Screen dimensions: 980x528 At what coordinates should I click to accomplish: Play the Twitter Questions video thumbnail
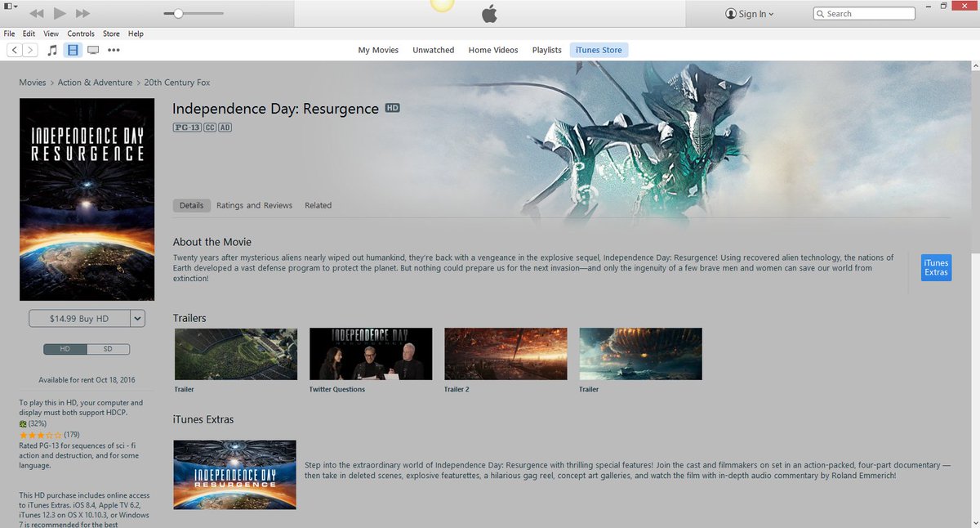(371, 354)
